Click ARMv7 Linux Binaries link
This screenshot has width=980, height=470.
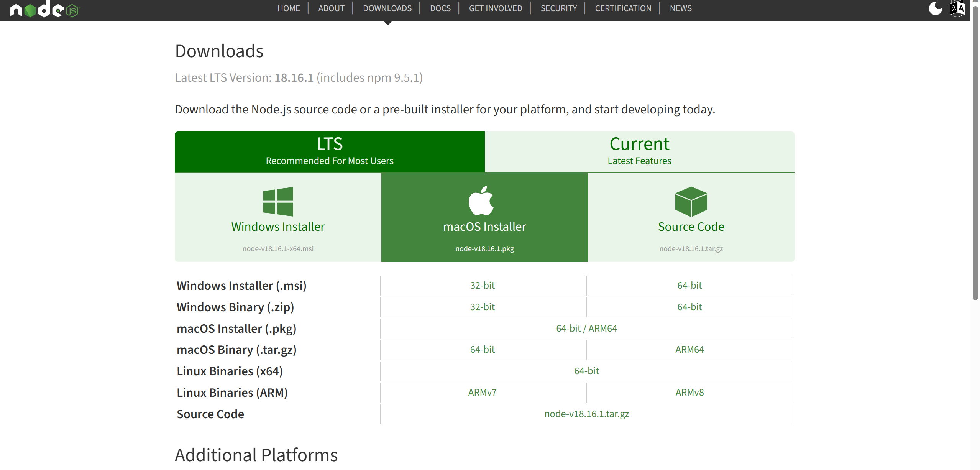click(x=483, y=393)
